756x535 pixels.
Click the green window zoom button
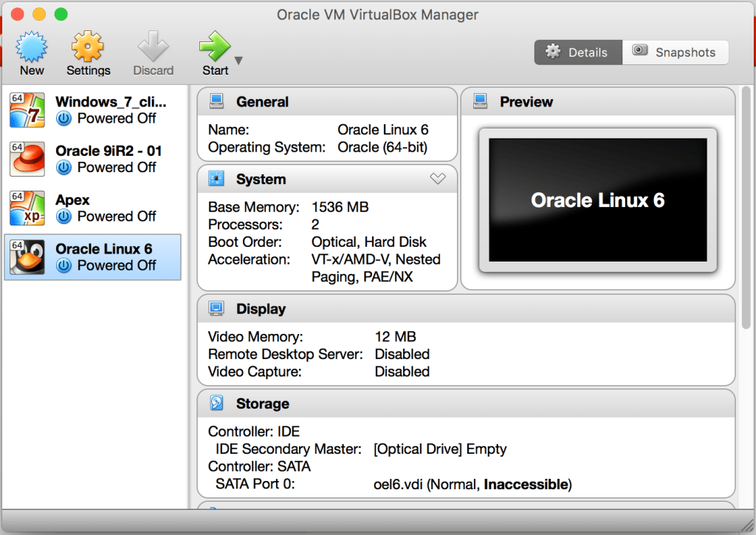61,14
